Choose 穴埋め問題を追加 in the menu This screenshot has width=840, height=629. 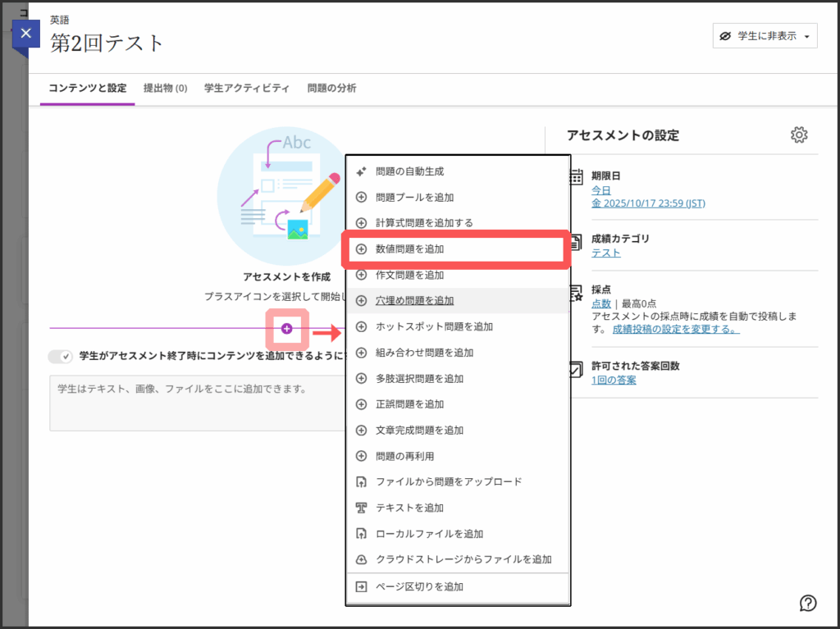(414, 301)
